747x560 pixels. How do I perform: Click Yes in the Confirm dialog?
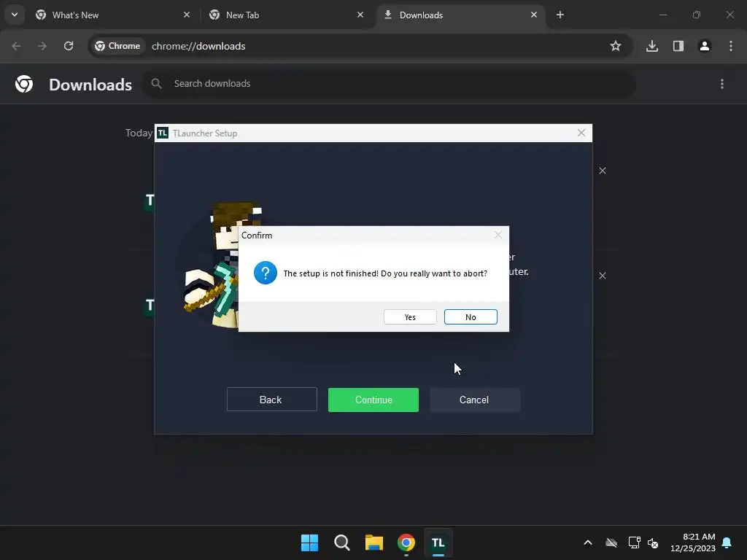pos(410,317)
